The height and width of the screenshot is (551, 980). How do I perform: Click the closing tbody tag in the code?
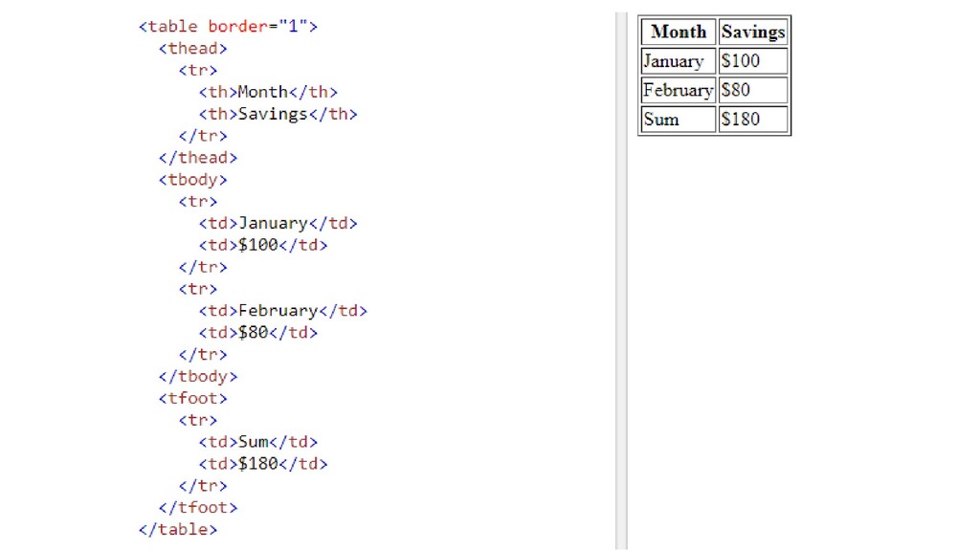197,376
